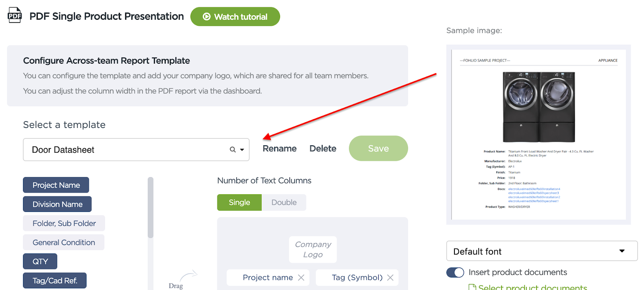Click the Company Logo placeholder
644x290 pixels.
[x=313, y=249]
